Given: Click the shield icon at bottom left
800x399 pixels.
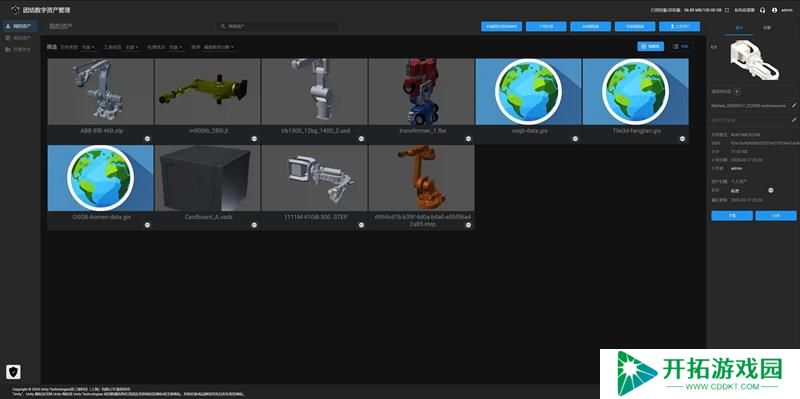Looking at the screenshot, I should 14,371.
